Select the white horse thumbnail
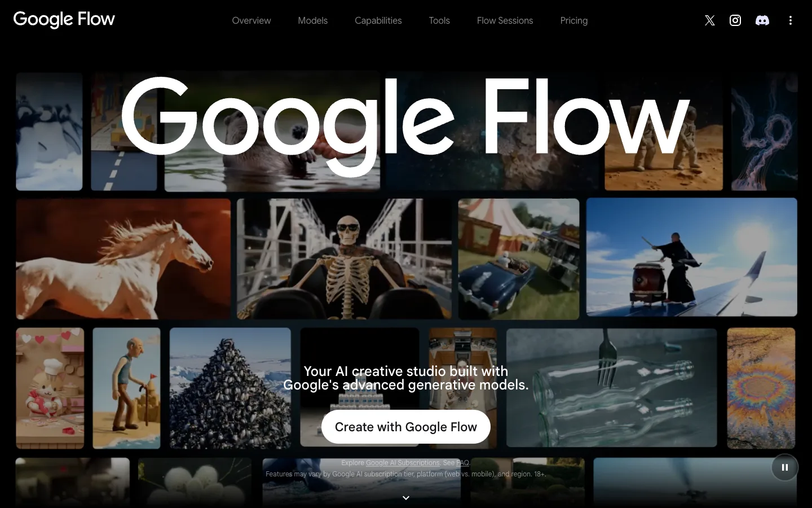This screenshot has height=508, width=812. (123, 259)
